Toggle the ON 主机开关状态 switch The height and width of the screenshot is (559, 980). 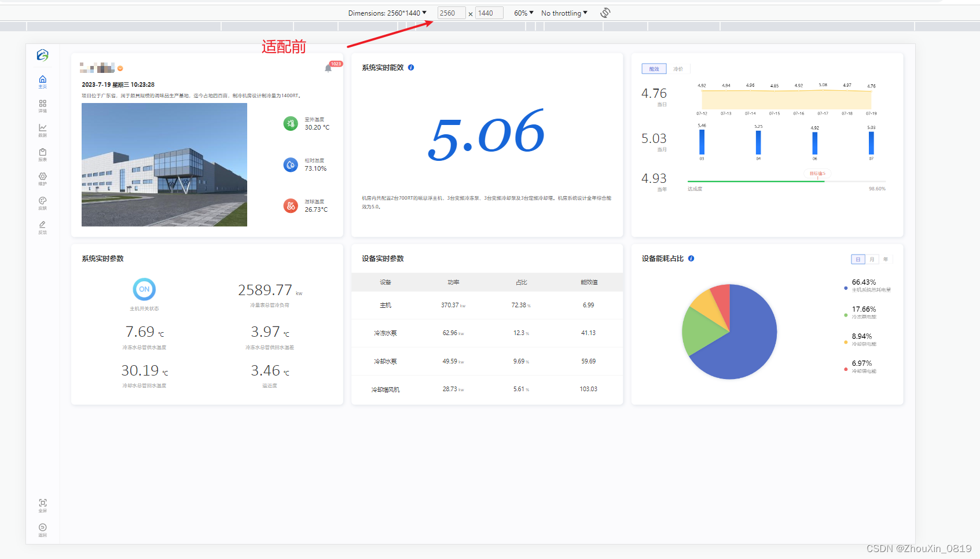[x=144, y=289]
